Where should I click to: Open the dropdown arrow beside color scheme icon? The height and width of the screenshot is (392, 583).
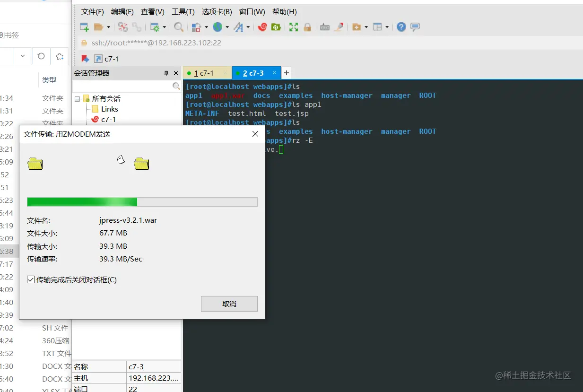[206, 27]
